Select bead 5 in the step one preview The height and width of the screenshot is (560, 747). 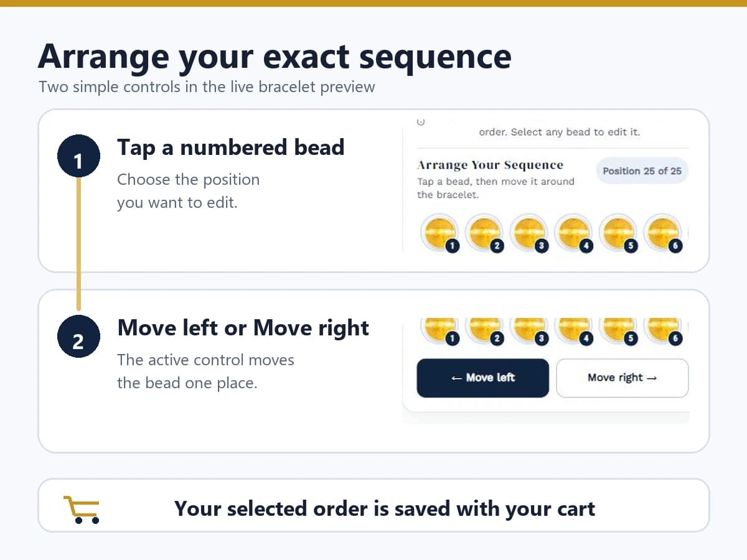tap(617, 233)
